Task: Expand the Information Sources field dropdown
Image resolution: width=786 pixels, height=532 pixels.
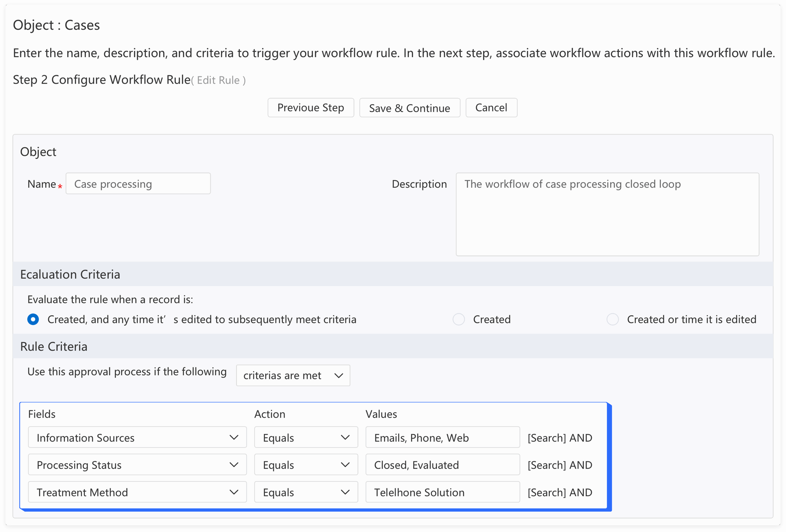Action: click(137, 438)
